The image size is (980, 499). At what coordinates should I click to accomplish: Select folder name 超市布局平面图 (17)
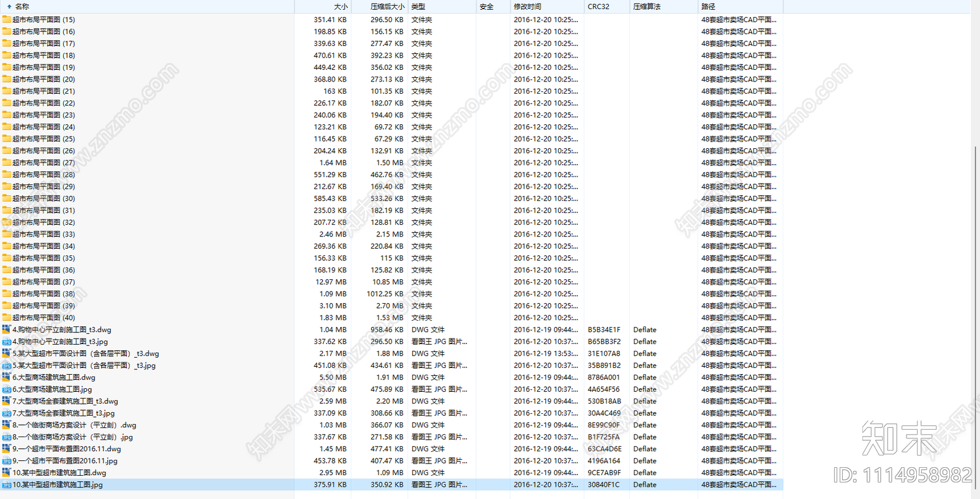43,43
